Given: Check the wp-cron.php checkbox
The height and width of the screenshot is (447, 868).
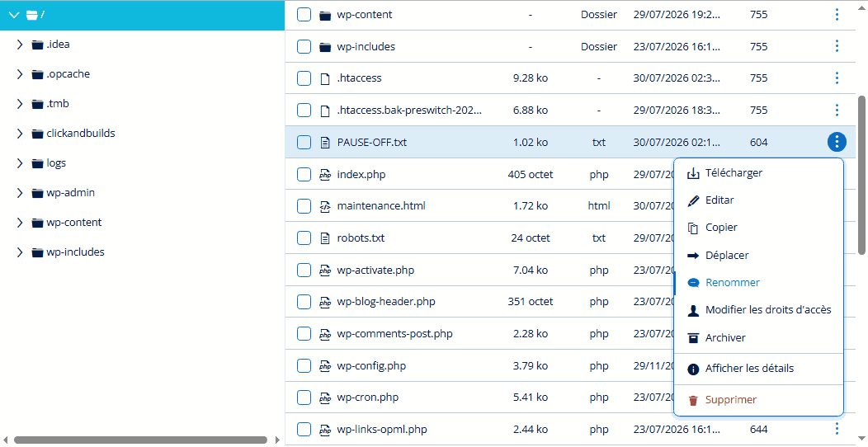Looking at the screenshot, I should [304, 398].
